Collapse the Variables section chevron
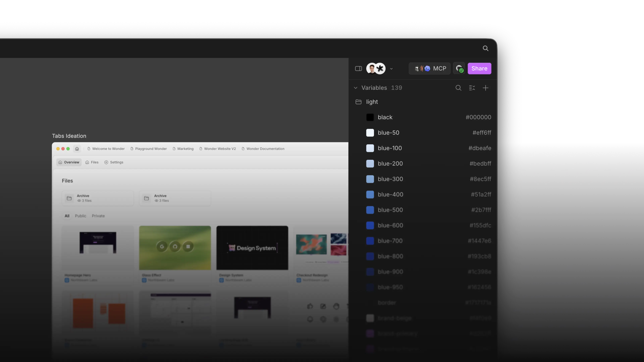Screen dimensions: 644x362 tap(356, 88)
